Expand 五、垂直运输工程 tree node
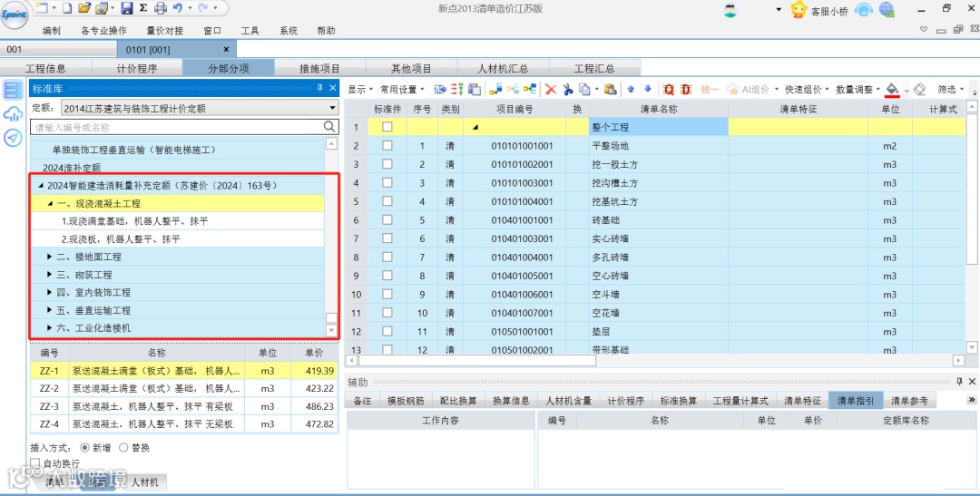980x496 pixels. pos(50,310)
